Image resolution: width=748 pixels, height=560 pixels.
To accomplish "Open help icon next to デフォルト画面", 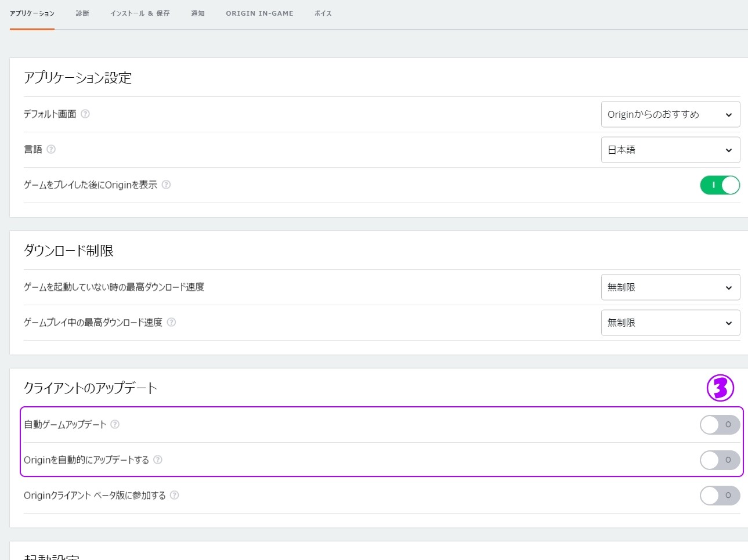I will 85,114.
